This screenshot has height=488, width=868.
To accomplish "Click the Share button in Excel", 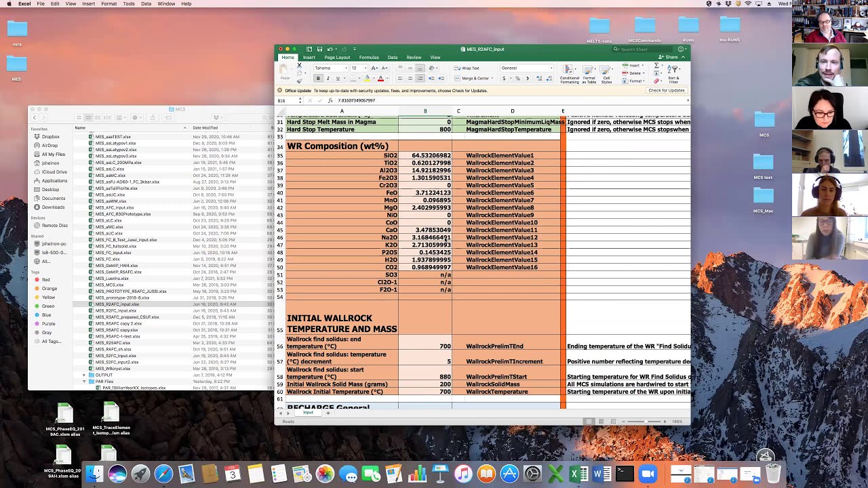I will point(669,58).
